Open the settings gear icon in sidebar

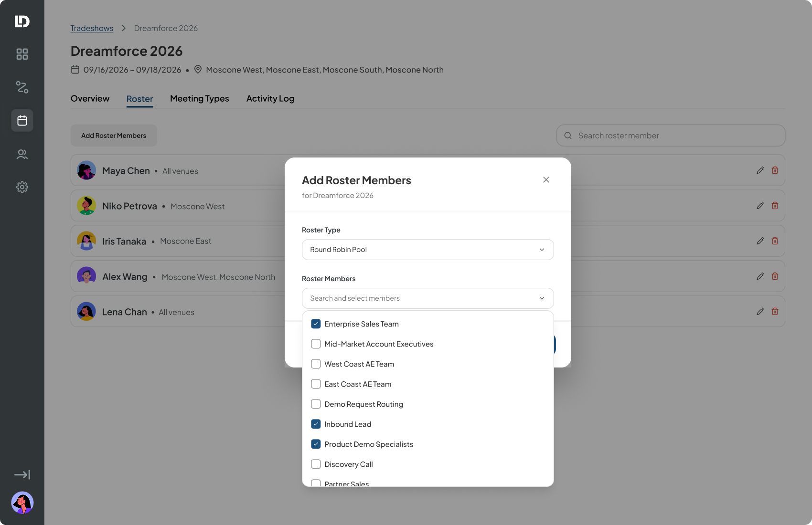(x=22, y=187)
